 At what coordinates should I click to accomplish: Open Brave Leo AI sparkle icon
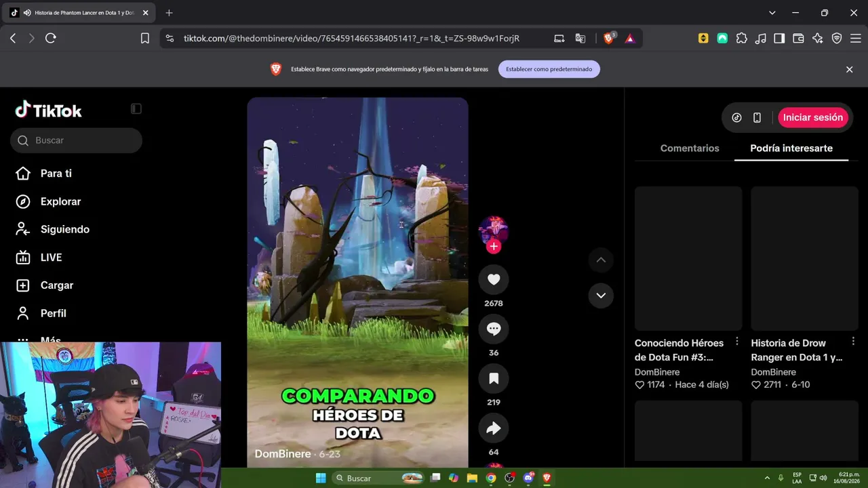[818, 39]
